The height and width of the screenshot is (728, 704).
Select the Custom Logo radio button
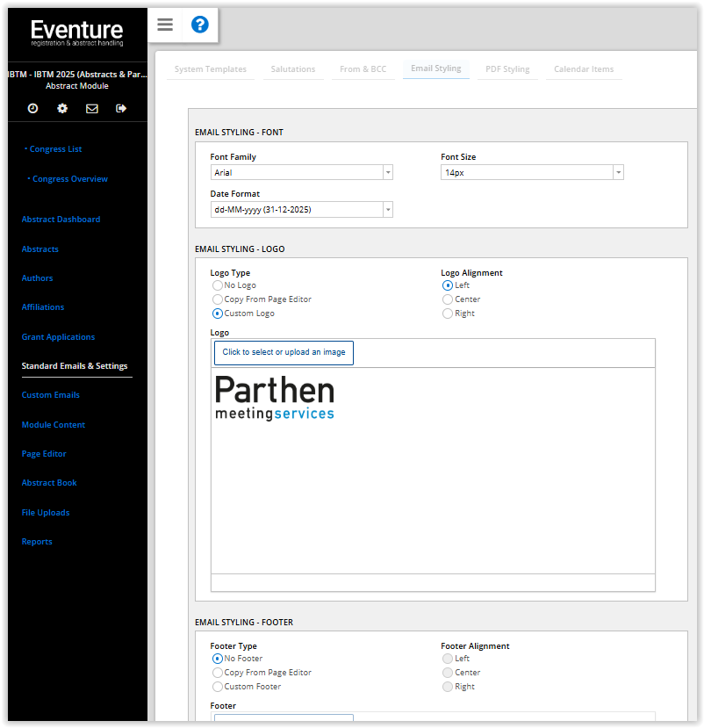click(217, 314)
